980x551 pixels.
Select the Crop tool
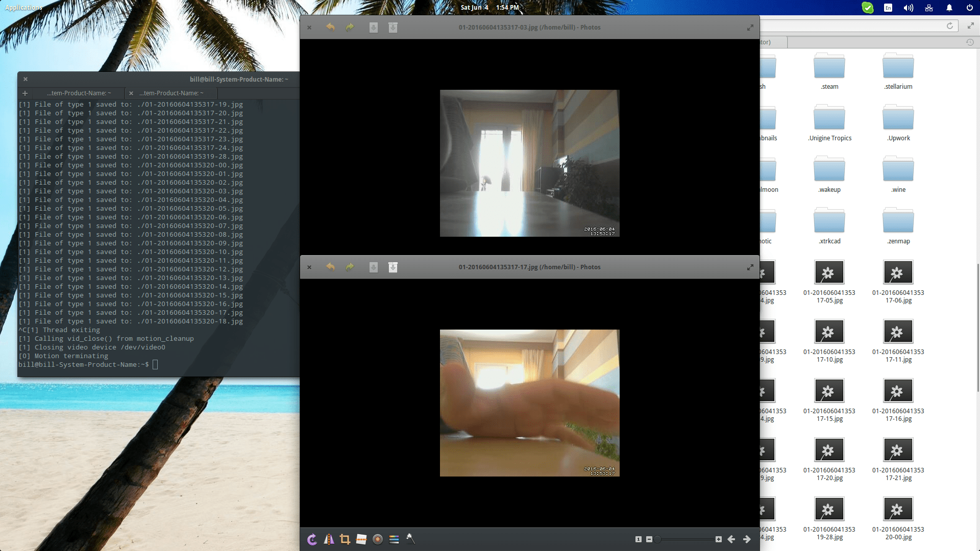(x=345, y=539)
